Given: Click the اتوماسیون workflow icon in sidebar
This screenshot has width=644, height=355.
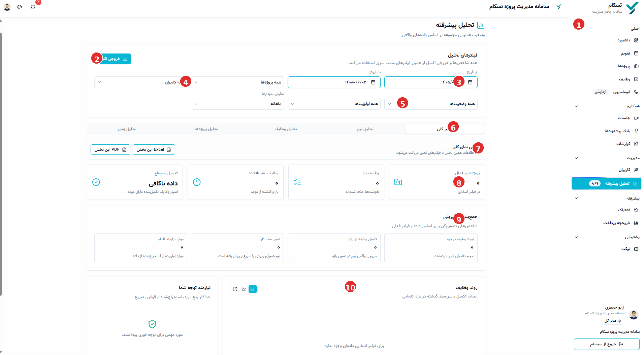Looking at the screenshot, I should [636, 92].
